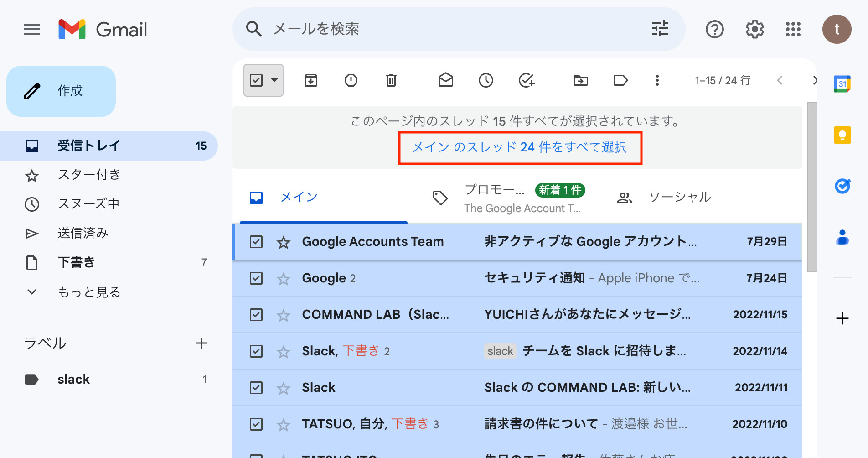Show search options filter icon
The image size is (868, 458).
(660, 29)
